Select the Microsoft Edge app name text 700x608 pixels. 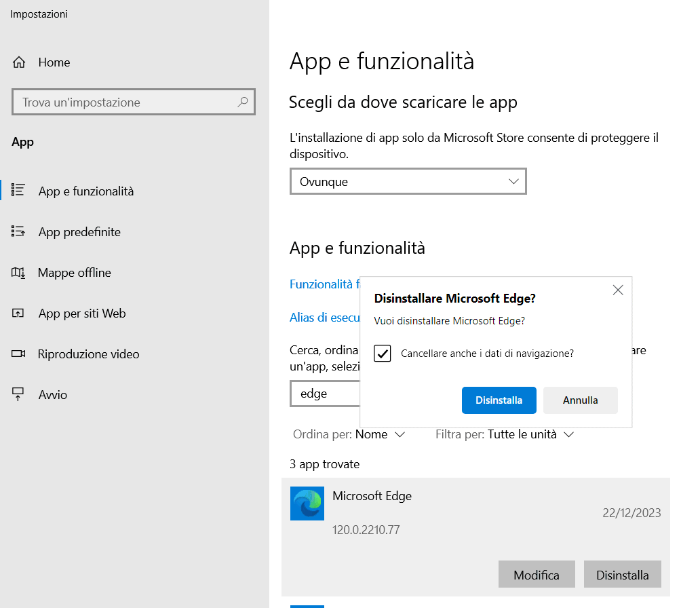(372, 496)
